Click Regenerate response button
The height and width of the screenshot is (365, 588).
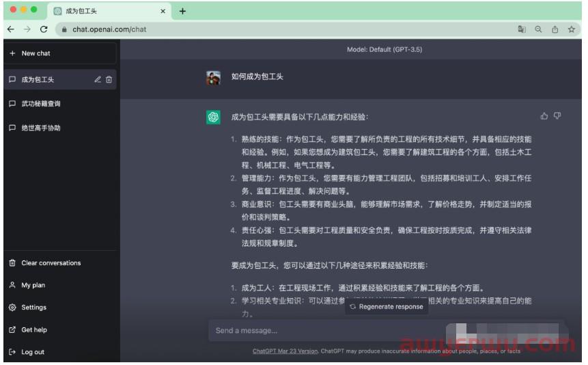coord(387,307)
